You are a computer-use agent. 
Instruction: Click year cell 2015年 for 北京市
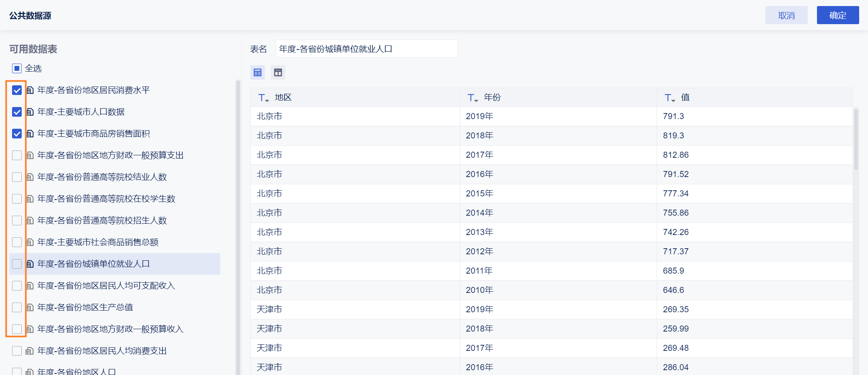[480, 194]
